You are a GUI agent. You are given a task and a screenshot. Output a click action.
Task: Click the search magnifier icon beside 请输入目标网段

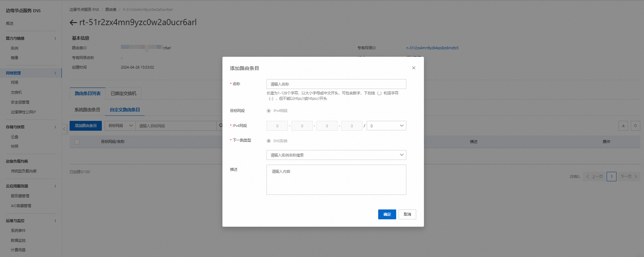tap(220, 126)
